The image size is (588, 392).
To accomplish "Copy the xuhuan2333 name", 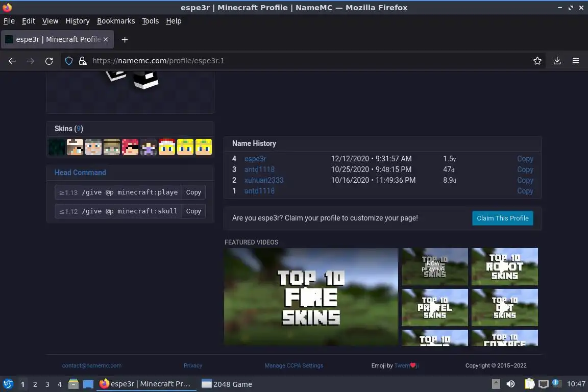I will click(525, 180).
